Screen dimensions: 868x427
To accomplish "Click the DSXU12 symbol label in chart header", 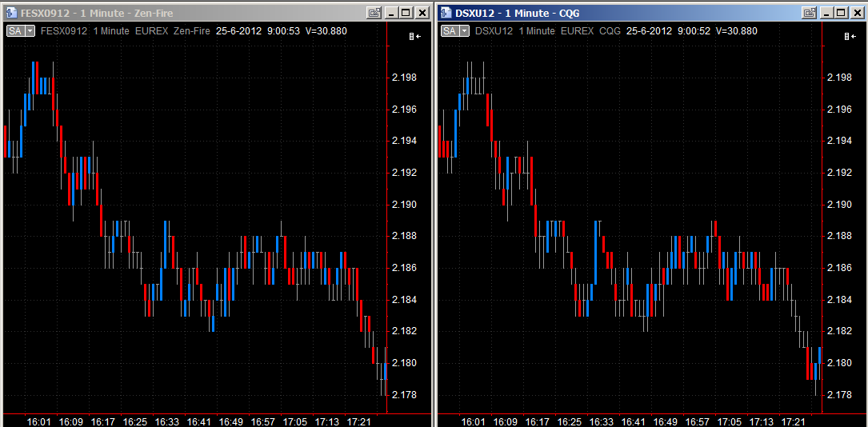I will 494,31.
